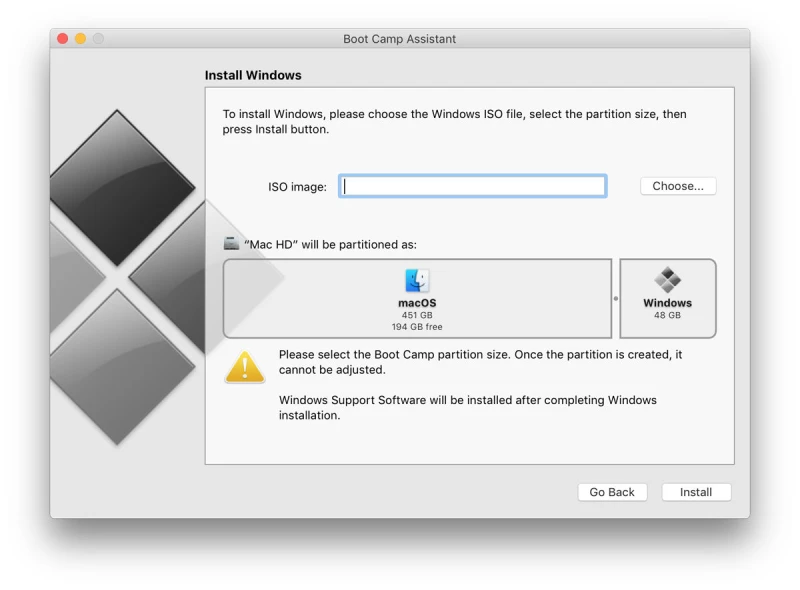Screen dimensions: 800x590
Task: Click the partition divider handle dot
Action: point(616,299)
